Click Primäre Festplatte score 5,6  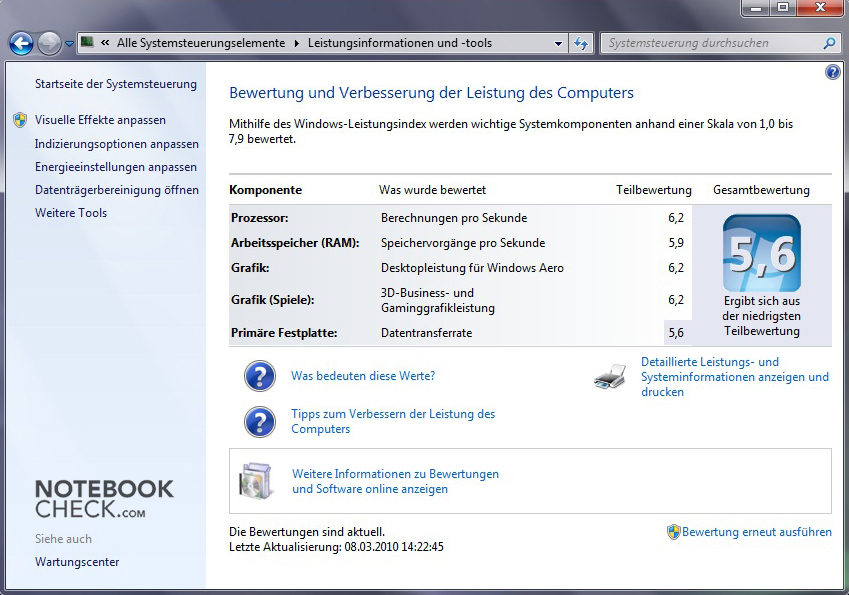(x=676, y=333)
